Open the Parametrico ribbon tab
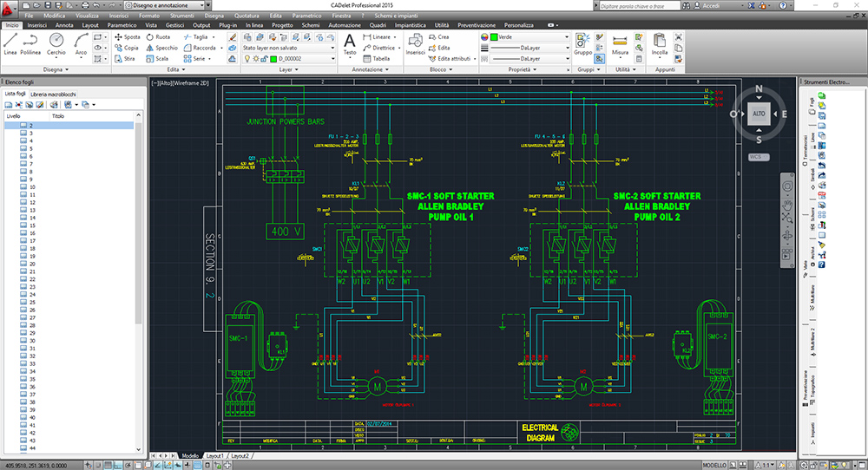Image resolution: width=868 pixels, height=470 pixels. coord(122,25)
